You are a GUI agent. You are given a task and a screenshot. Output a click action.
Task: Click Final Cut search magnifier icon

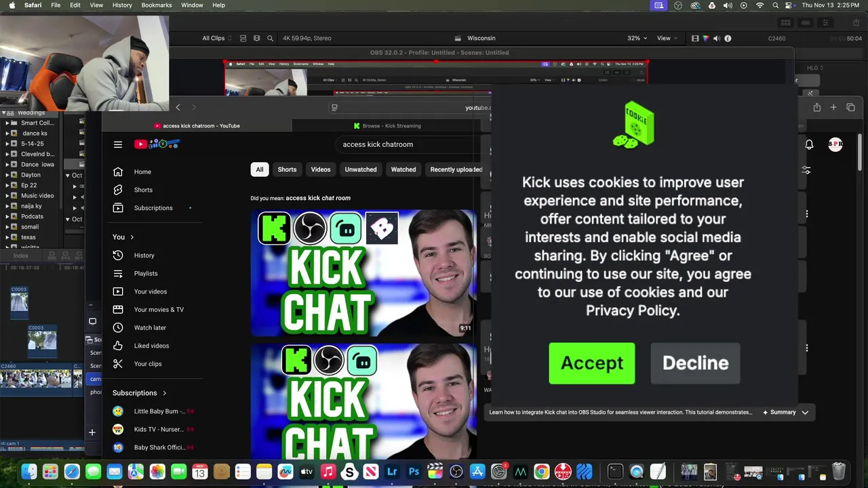tap(270, 39)
